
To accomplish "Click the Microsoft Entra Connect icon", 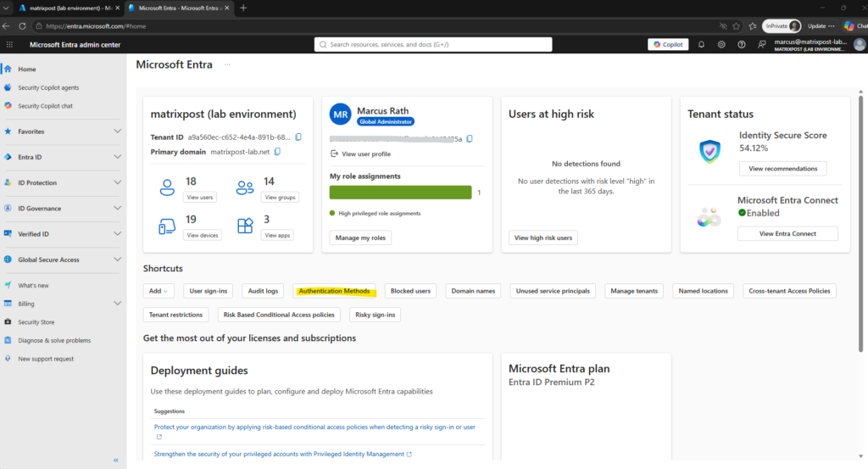I will (x=709, y=217).
